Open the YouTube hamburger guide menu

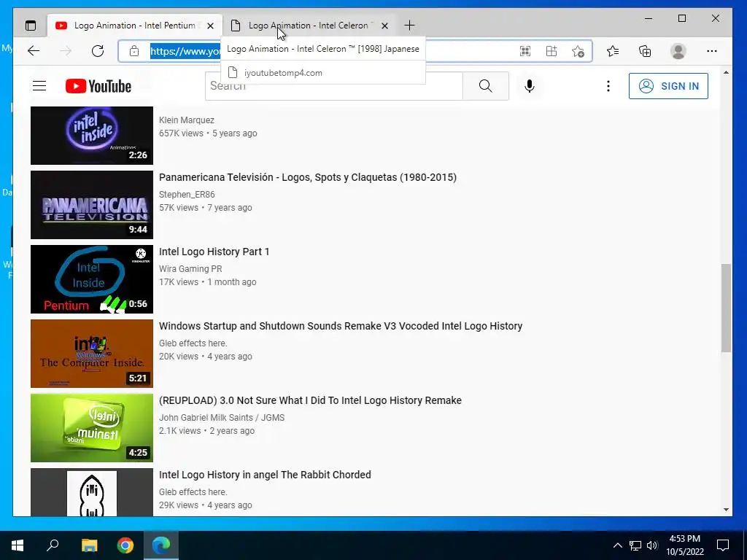click(39, 86)
